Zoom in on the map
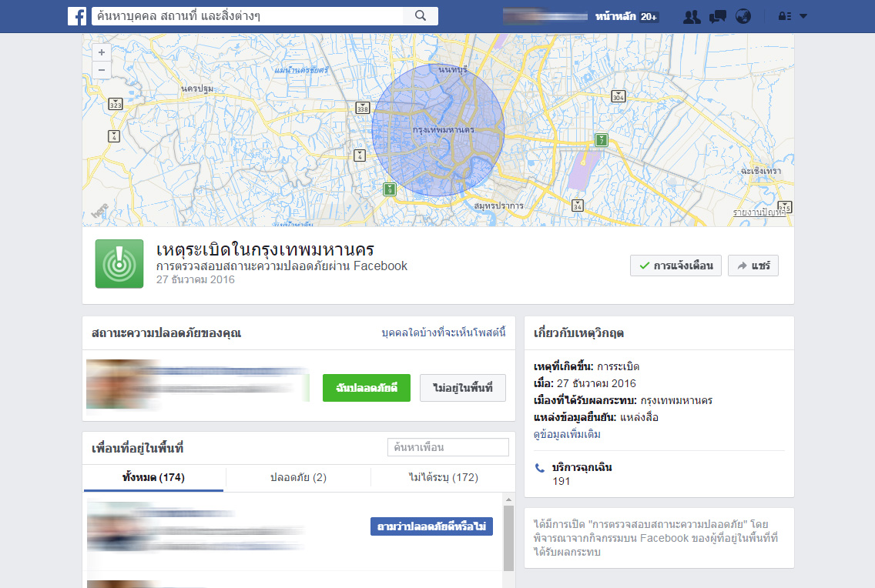 (x=102, y=52)
